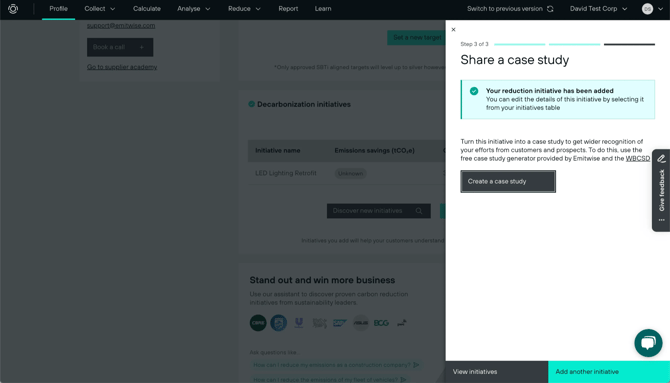Open the Report page
Viewport: 670px width, 383px height.
coord(288,9)
